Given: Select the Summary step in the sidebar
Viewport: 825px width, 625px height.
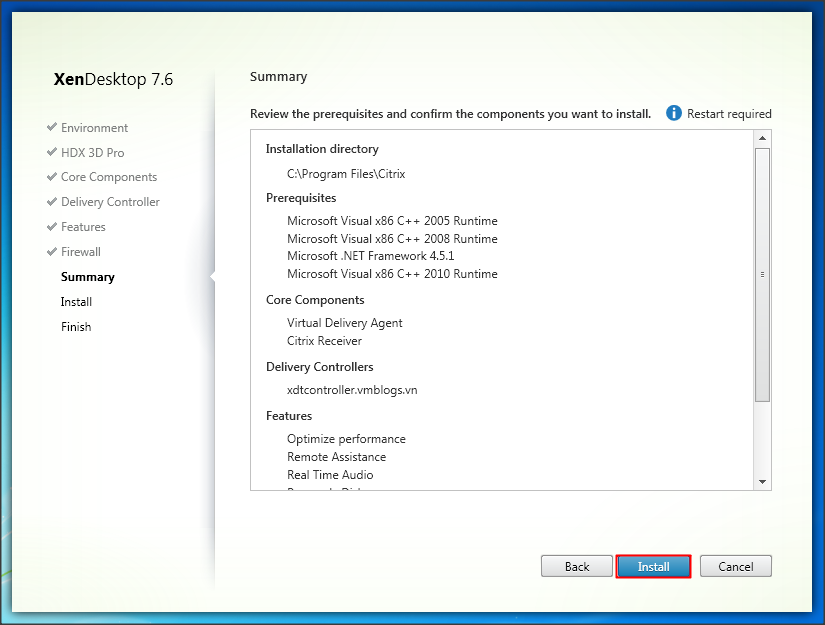Looking at the screenshot, I should [x=87, y=277].
